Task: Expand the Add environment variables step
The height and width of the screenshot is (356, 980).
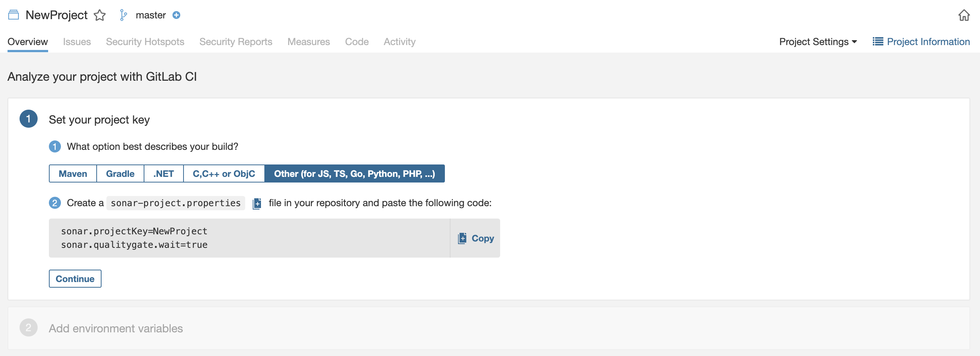Action: coord(116,328)
